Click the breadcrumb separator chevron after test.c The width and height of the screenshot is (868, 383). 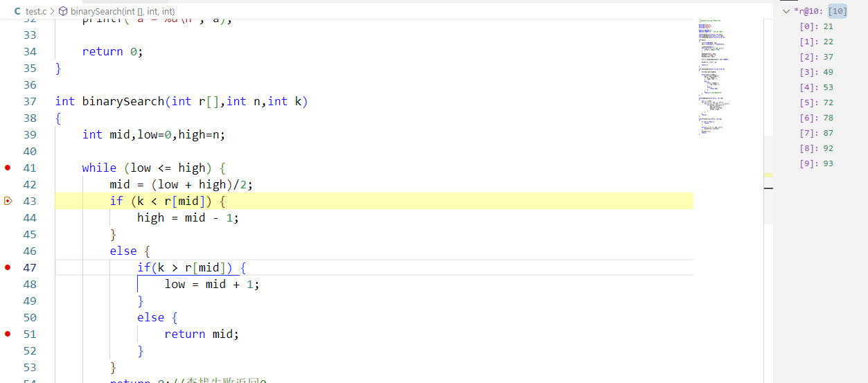tap(51, 12)
